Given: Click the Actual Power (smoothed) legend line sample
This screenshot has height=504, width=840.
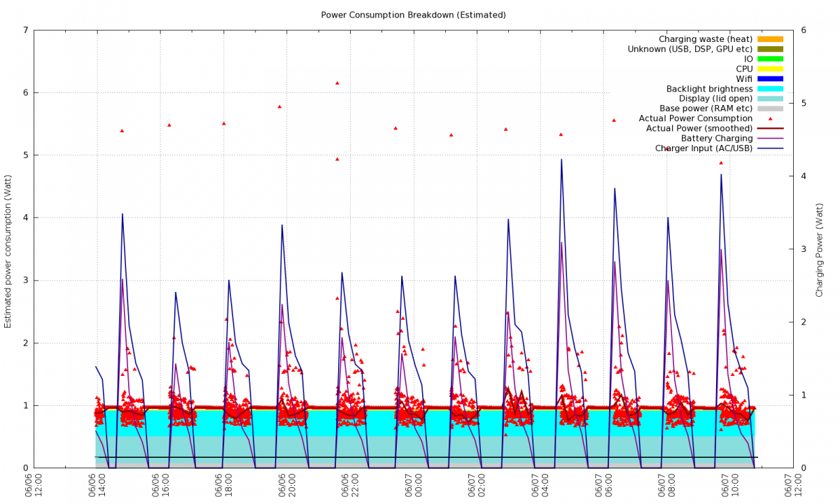Looking at the screenshot, I should (x=769, y=129).
